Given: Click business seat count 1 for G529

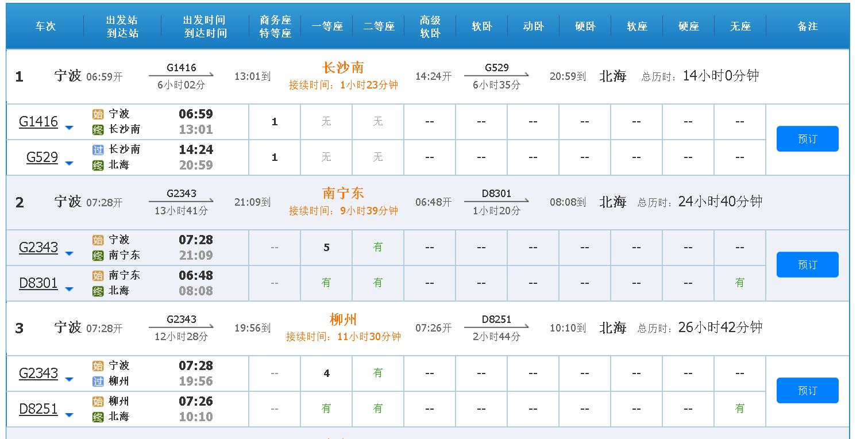Looking at the screenshot, I should [275, 157].
